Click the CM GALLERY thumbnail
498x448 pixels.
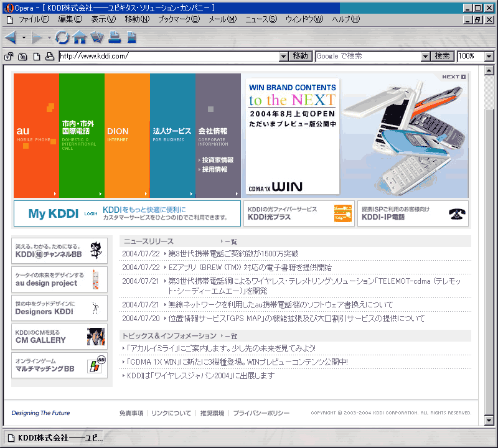[96, 337]
